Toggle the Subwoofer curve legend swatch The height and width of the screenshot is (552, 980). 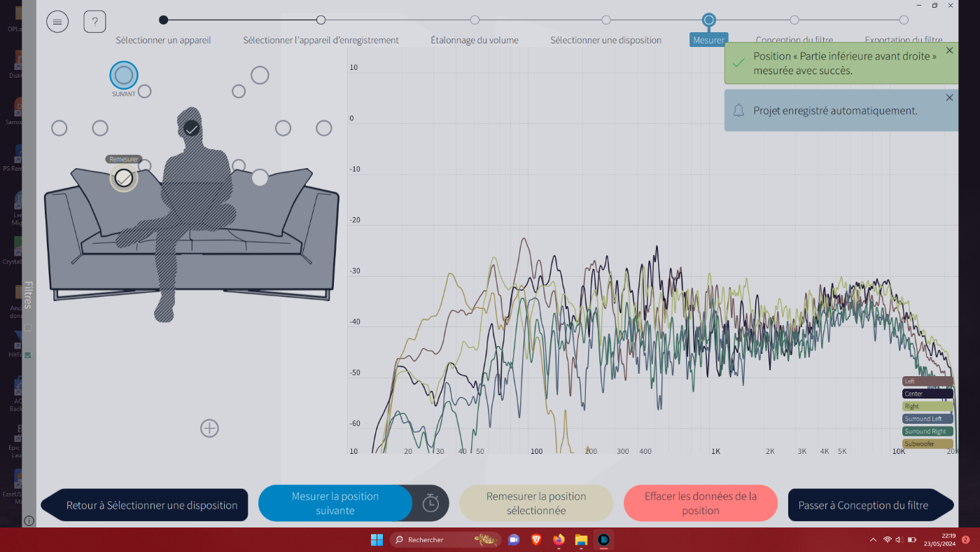[x=927, y=443]
